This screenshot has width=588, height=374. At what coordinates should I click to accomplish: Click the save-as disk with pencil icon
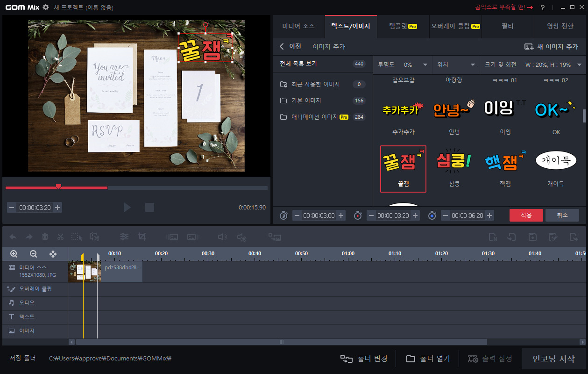point(553,237)
